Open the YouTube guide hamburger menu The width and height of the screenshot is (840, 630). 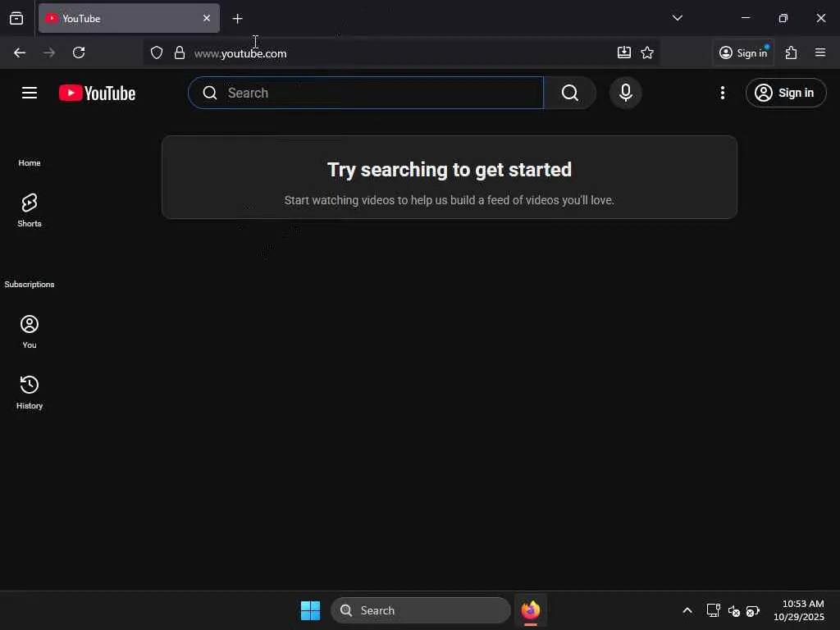point(30,93)
